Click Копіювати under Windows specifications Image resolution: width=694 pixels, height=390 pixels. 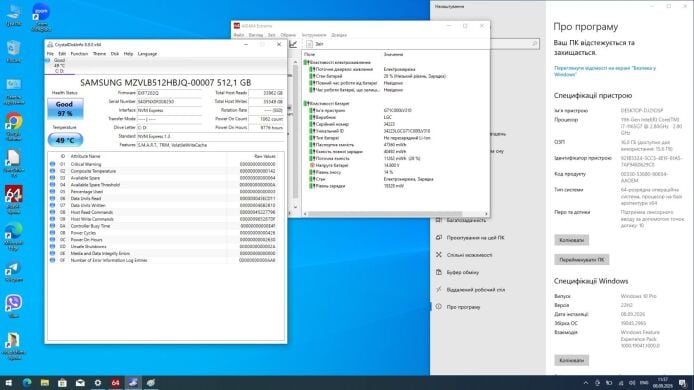tap(571, 360)
